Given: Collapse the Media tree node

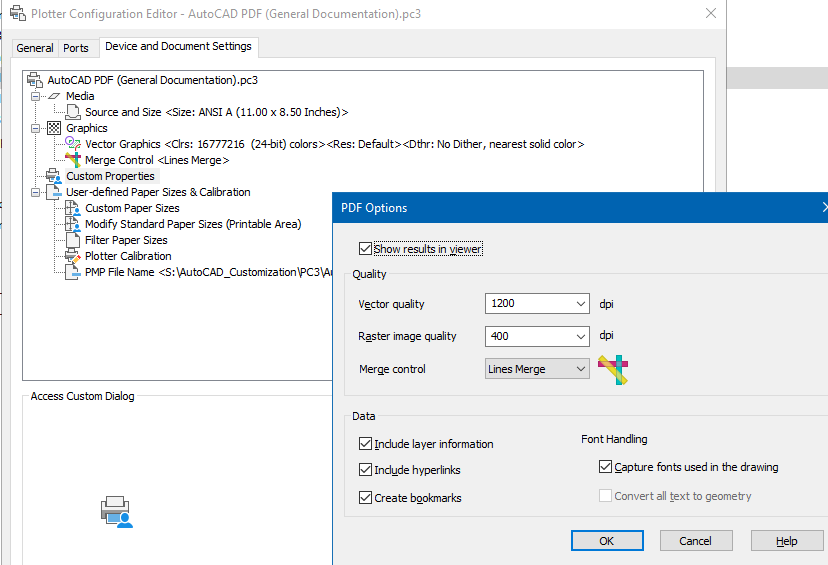Looking at the screenshot, I should pos(35,96).
